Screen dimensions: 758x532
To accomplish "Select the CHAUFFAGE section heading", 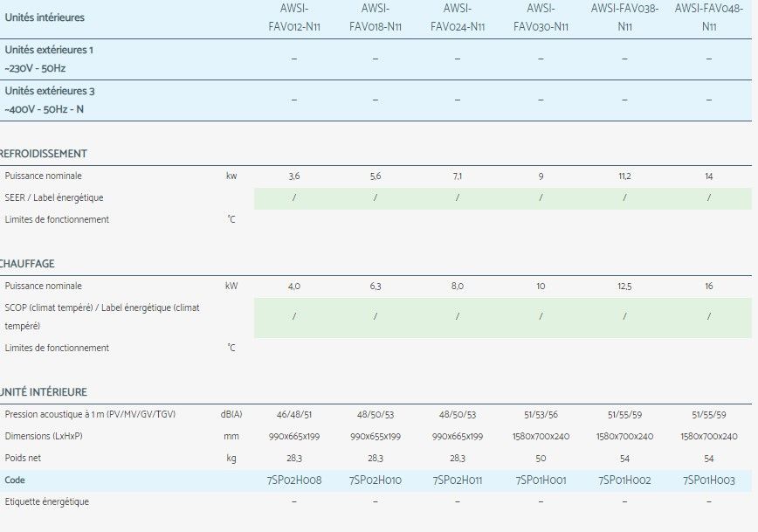I will point(28,264).
